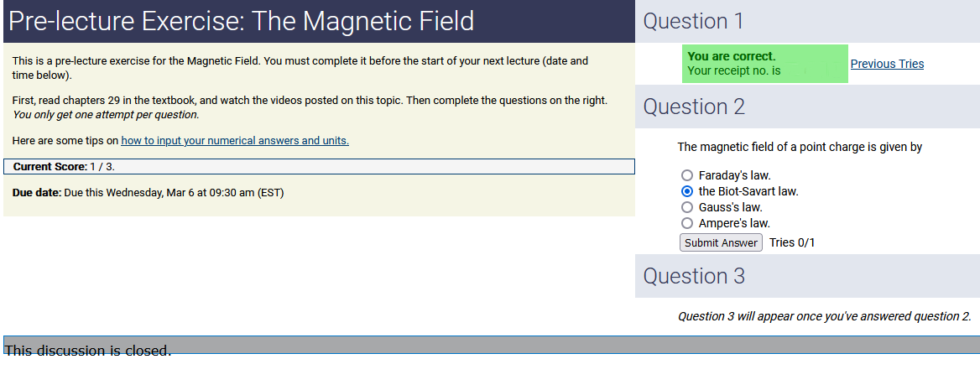
Task: Pick the Gauss's law radio button
Action: (687, 207)
